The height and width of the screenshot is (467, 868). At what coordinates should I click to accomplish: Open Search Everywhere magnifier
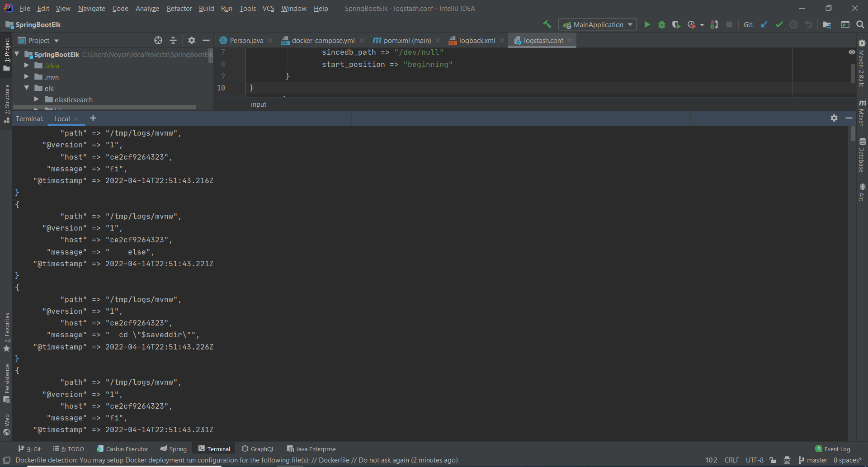(x=860, y=24)
